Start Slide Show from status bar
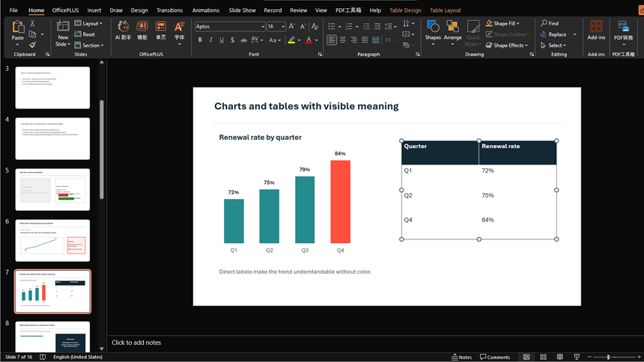 point(577,357)
